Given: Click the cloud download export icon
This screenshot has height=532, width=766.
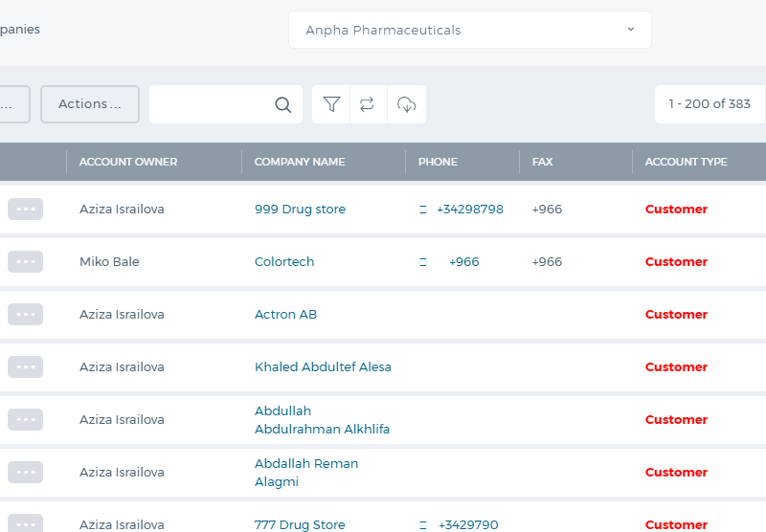Looking at the screenshot, I should click(406, 104).
